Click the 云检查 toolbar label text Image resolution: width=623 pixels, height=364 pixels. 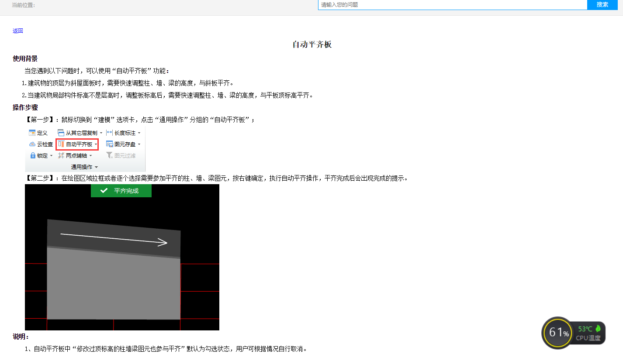45,144
